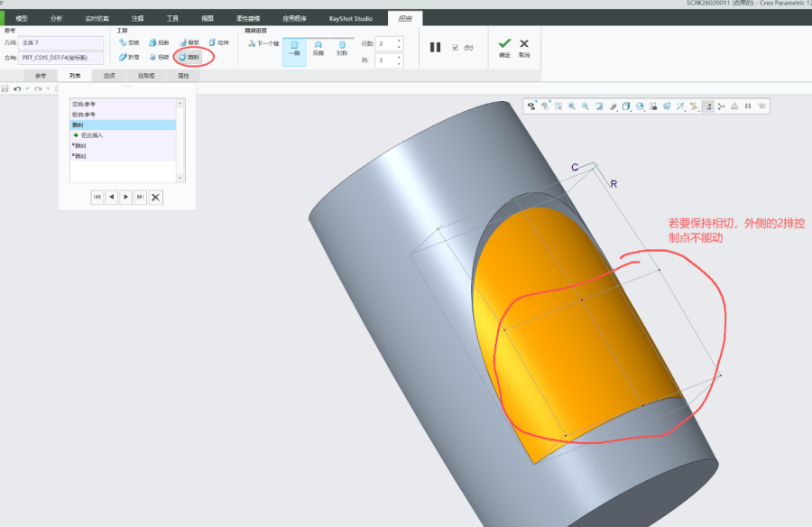
Task: Select the 折弯 bend tool
Action: pos(129,57)
